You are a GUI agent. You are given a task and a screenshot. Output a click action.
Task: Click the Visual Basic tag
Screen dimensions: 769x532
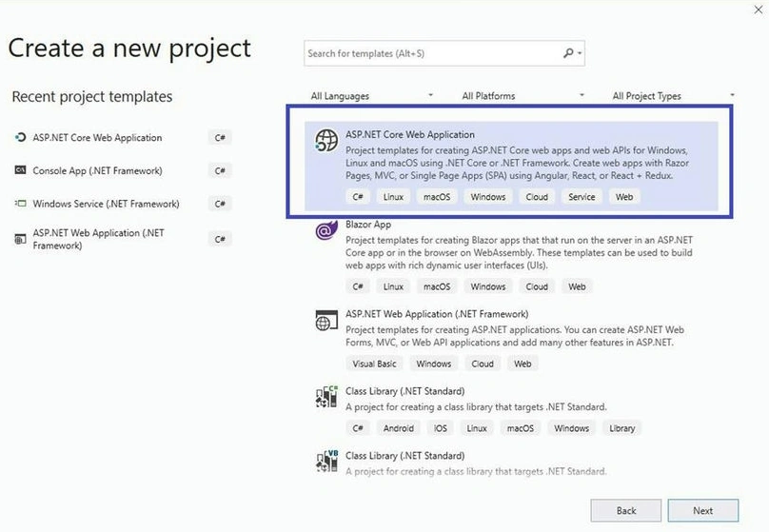374,364
